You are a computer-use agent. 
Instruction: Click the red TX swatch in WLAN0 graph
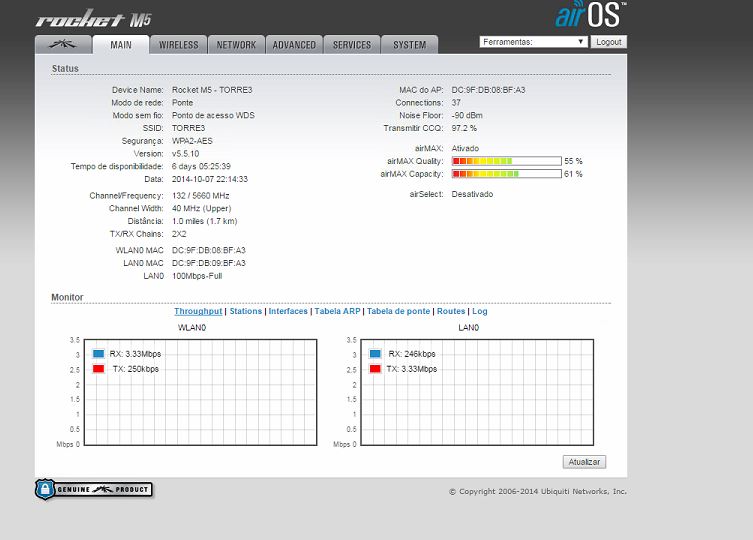(x=98, y=369)
